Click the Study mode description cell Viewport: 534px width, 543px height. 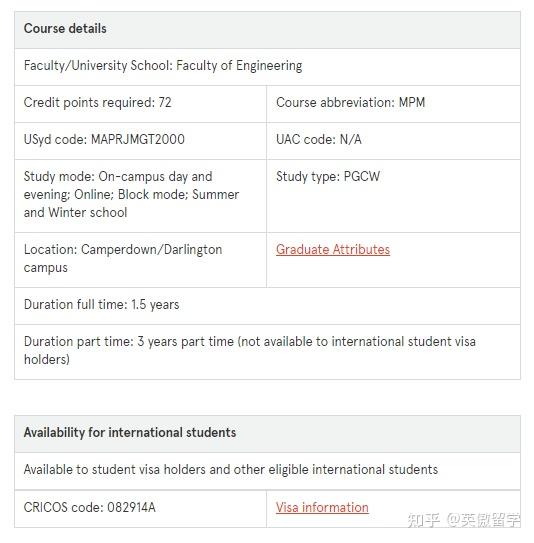click(141, 196)
